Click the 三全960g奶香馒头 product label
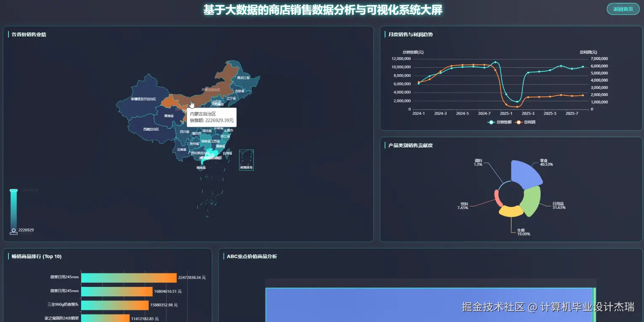 click(63, 305)
